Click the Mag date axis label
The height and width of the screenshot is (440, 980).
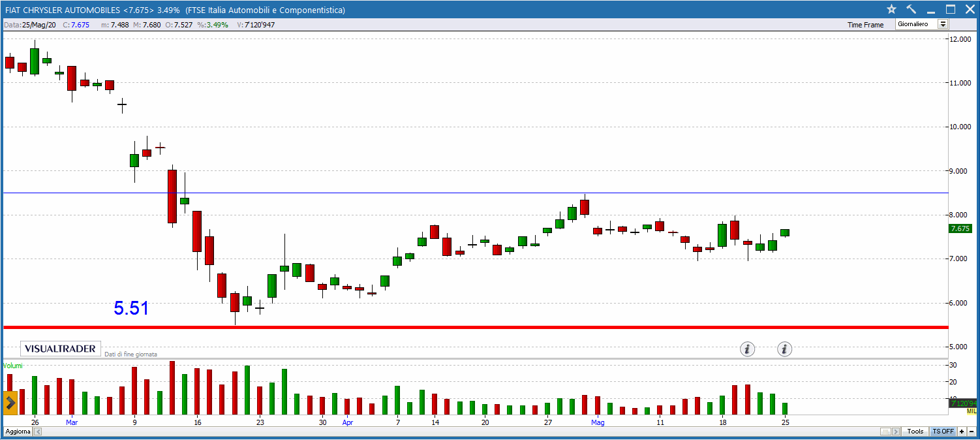coord(598,422)
